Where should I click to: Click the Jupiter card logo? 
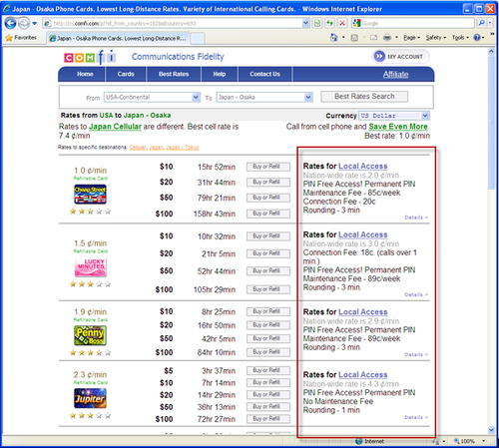[90, 398]
